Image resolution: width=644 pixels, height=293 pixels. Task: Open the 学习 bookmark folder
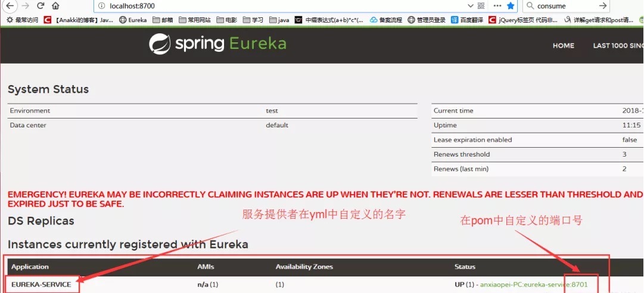[x=253, y=20]
